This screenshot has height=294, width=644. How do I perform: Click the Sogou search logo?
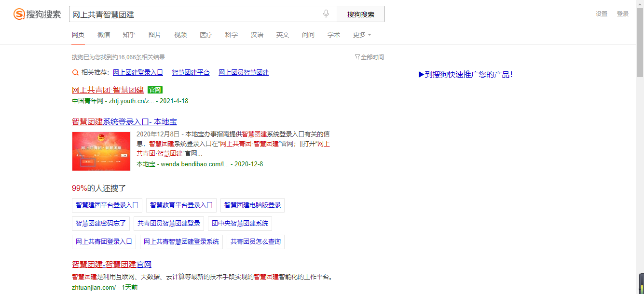(x=37, y=14)
